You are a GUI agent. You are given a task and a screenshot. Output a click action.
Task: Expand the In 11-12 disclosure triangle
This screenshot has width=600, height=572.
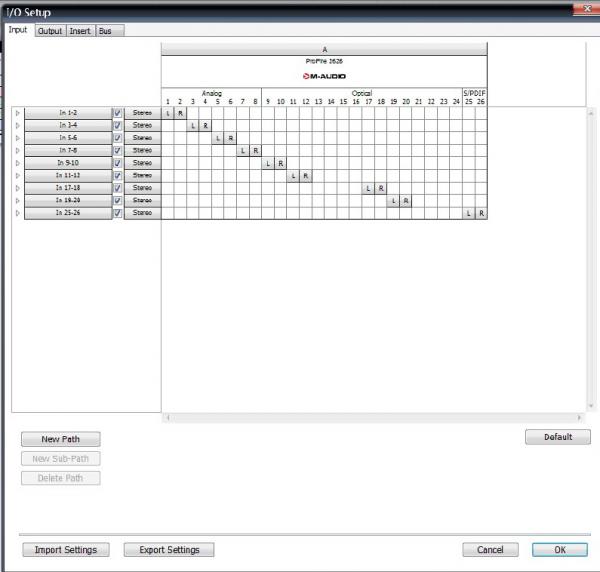pyautogui.click(x=17, y=176)
